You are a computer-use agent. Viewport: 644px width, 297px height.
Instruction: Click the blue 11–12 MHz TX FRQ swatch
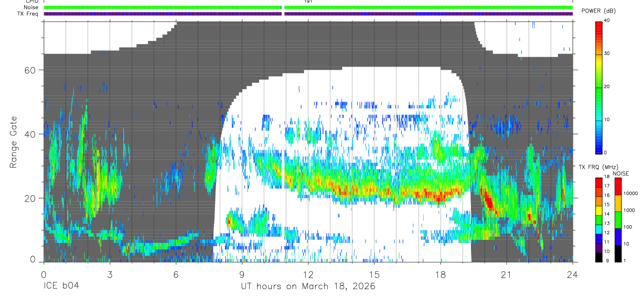tap(599, 238)
